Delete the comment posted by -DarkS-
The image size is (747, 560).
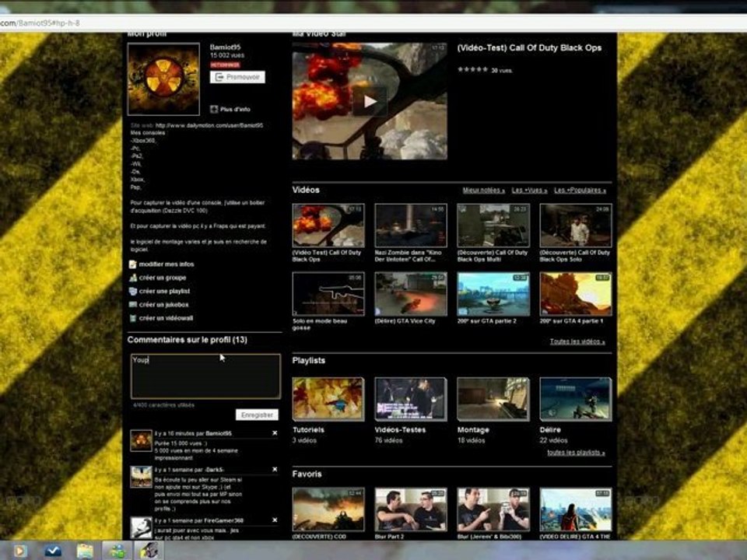click(275, 470)
